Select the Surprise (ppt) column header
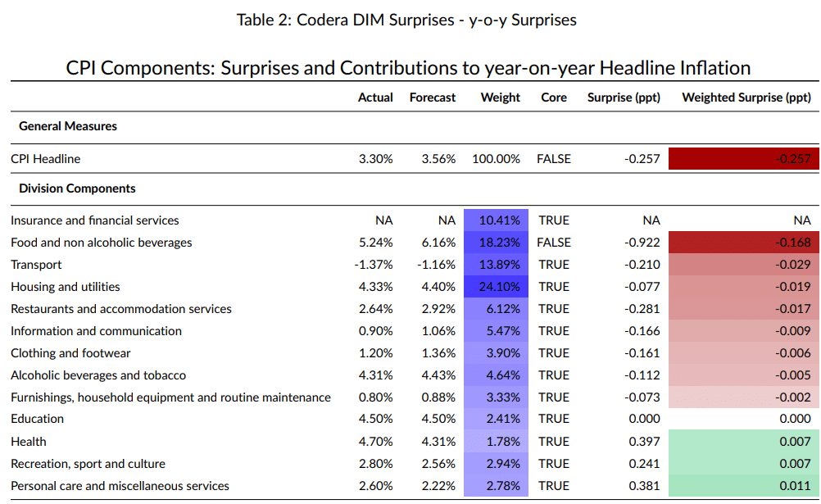Viewport: 821px width, 504px height. click(623, 98)
